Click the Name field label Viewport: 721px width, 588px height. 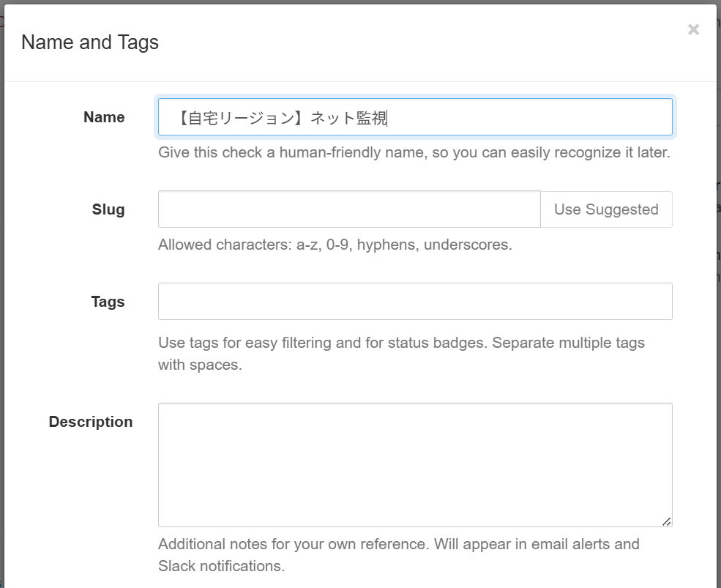coord(104,117)
